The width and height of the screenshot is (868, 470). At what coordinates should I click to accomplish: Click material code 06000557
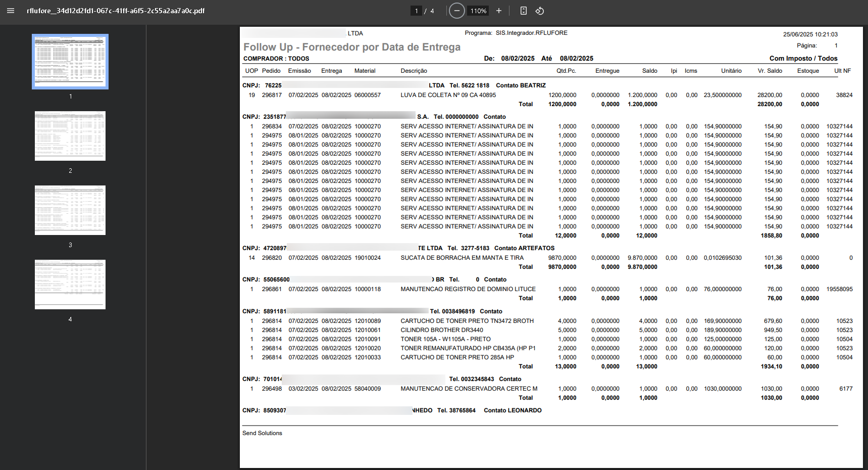coord(367,95)
